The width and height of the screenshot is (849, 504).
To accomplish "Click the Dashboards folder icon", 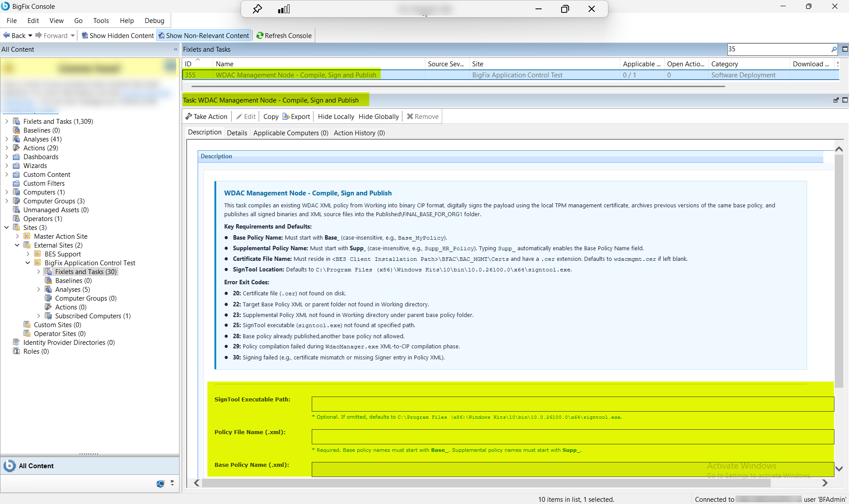I will pyautogui.click(x=16, y=157).
